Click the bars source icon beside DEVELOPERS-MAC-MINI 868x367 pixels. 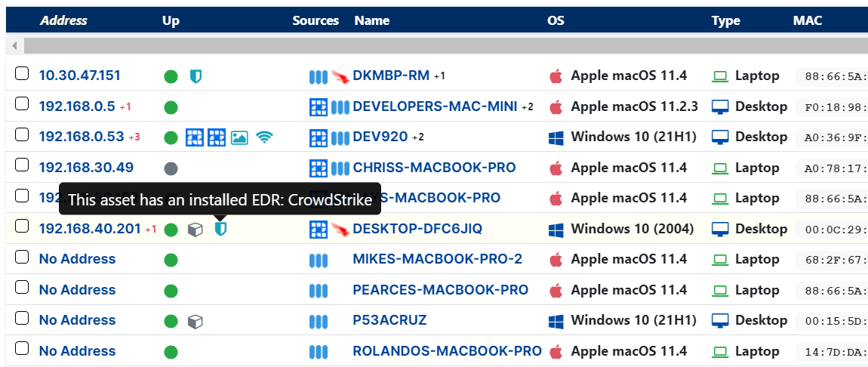(340, 107)
